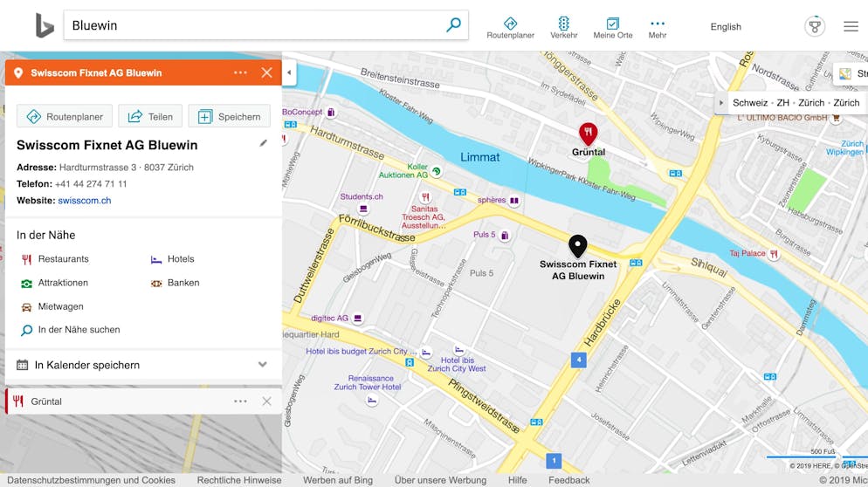Click the Teilen share button
This screenshot has height=487, width=868.
coord(150,116)
